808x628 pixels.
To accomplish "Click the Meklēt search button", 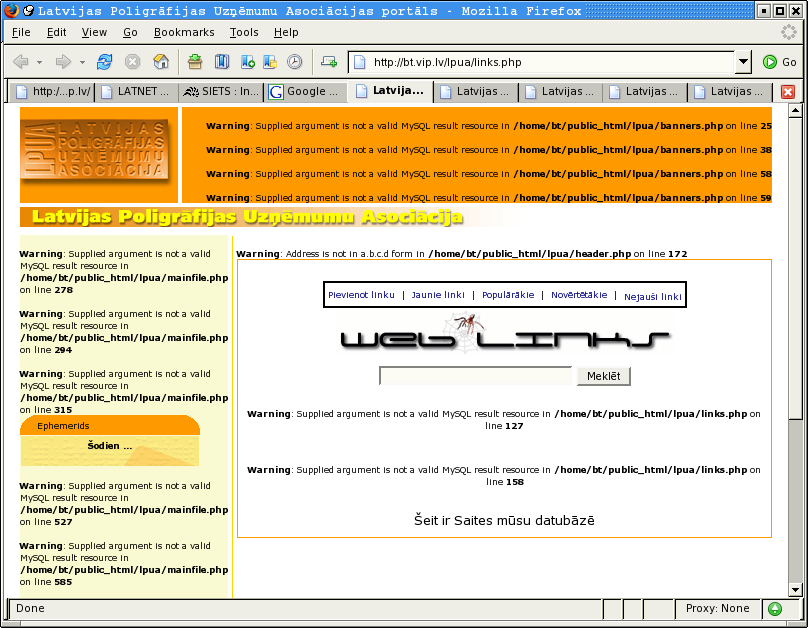I will [x=603, y=376].
